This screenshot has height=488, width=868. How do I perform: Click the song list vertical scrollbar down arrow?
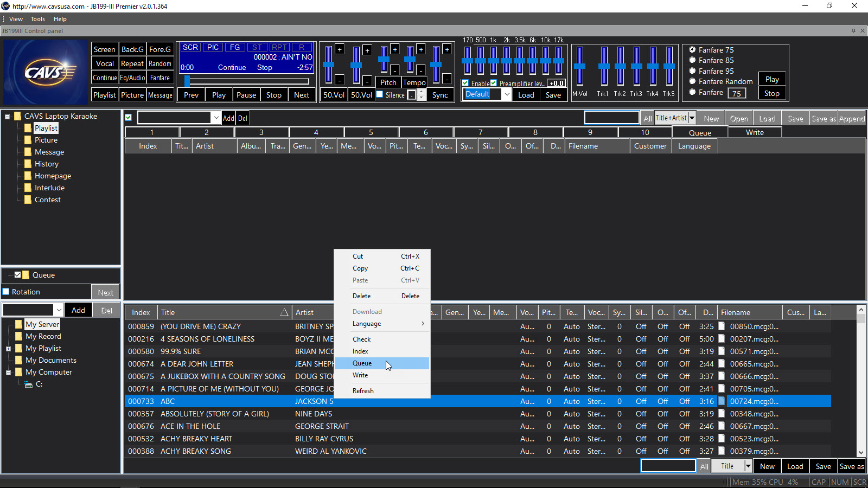pos(861,453)
